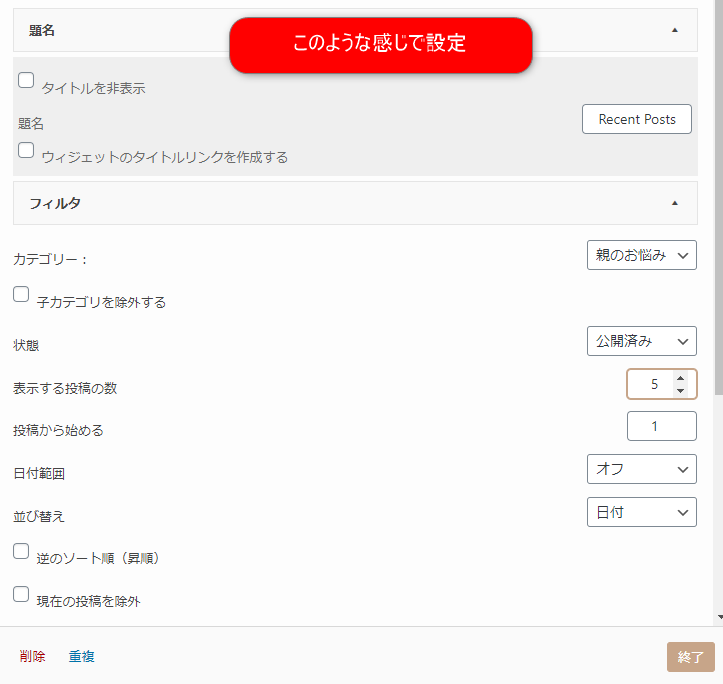Click the 表示する投稿の数 number field

(662, 384)
